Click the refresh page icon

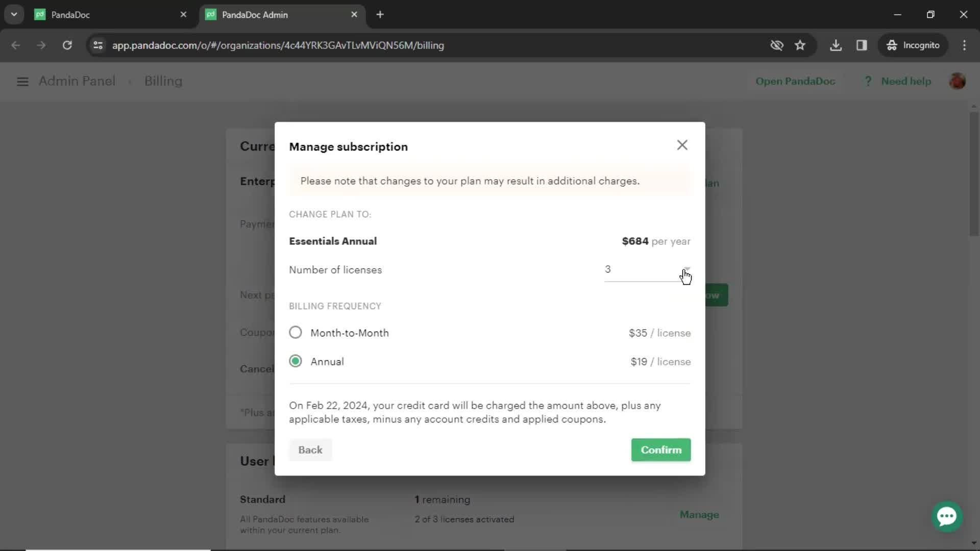click(67, 45)
